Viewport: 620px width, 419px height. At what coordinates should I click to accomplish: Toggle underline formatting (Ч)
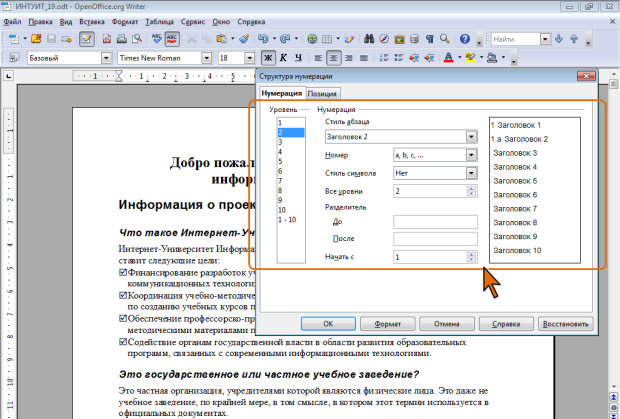[x=298, y=58]
